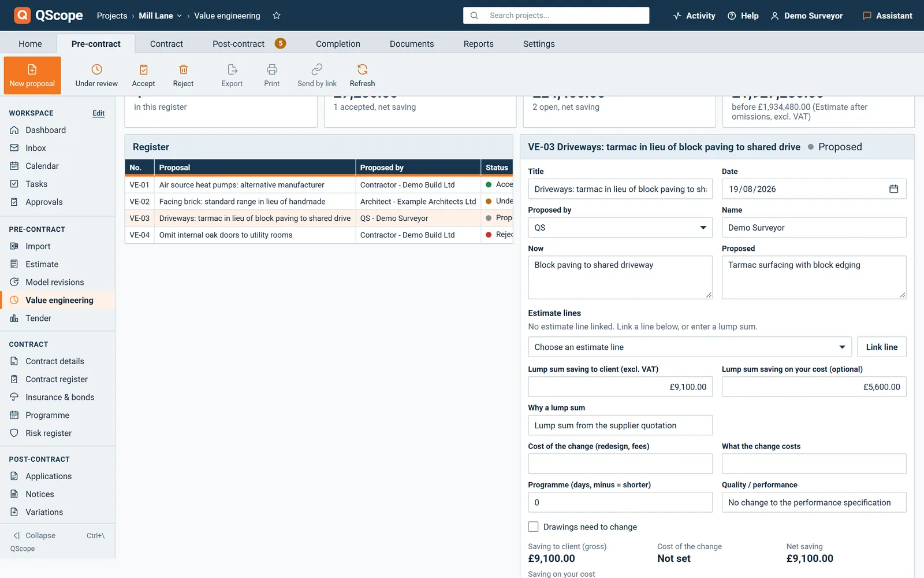
Task: Switch to the Reports tab
Action: (478, 44)
